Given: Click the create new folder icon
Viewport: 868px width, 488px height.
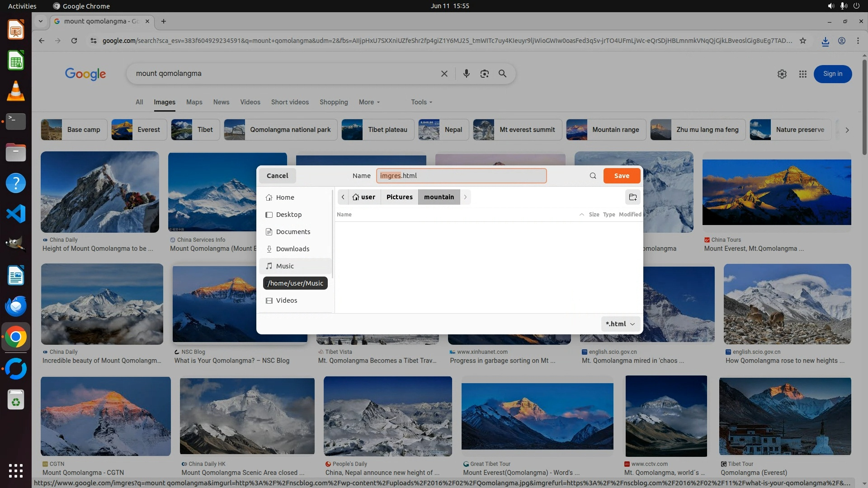Looking at the screenshot, I should click(632, 197).
